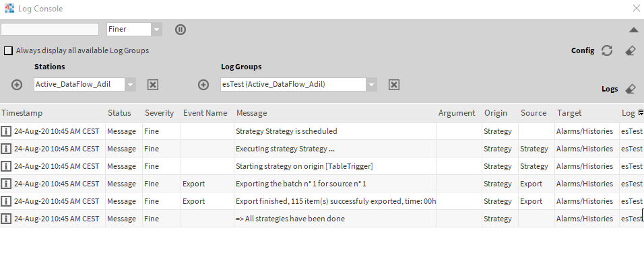Click Source 'Export' in Export finished row
This screenshot has height=255, width=644.
click(x=531, y=201)
